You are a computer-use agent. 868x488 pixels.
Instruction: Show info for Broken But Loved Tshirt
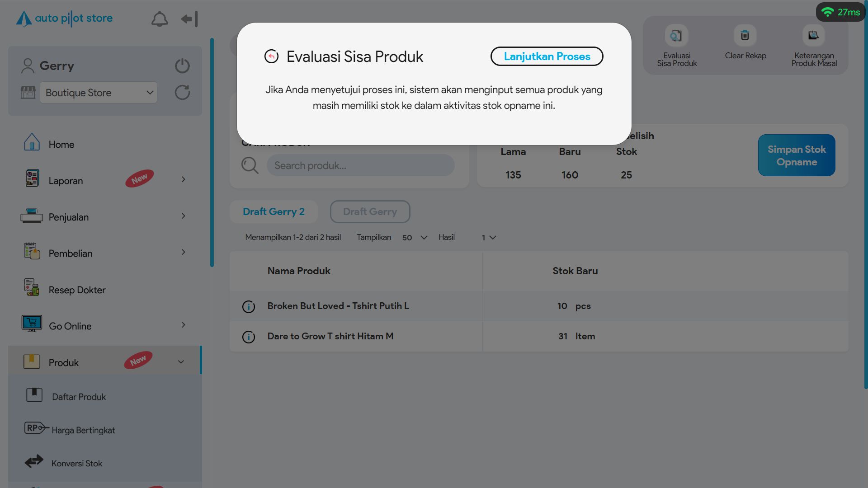point(249,307)
